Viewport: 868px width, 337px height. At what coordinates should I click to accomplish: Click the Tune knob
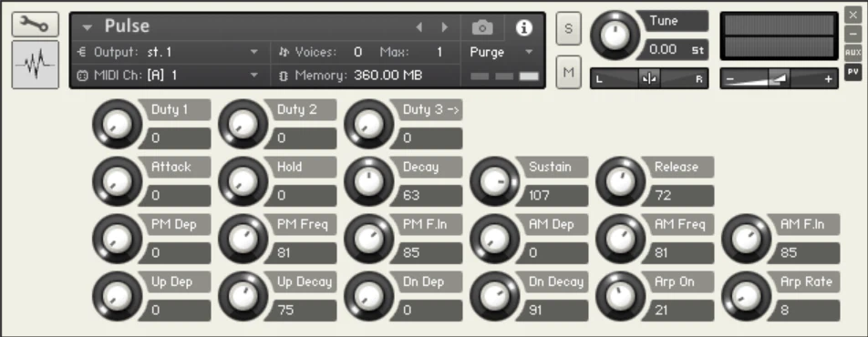point(615,35)
